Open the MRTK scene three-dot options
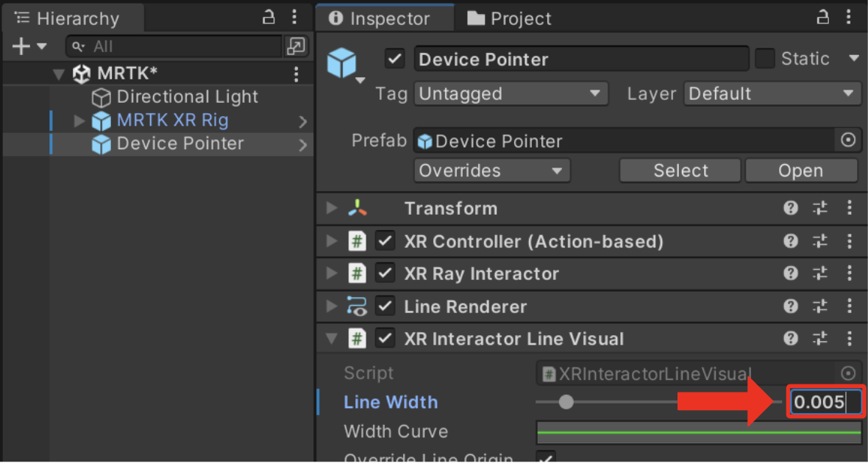This screenshot has width=868, height=466. (296, 74)
